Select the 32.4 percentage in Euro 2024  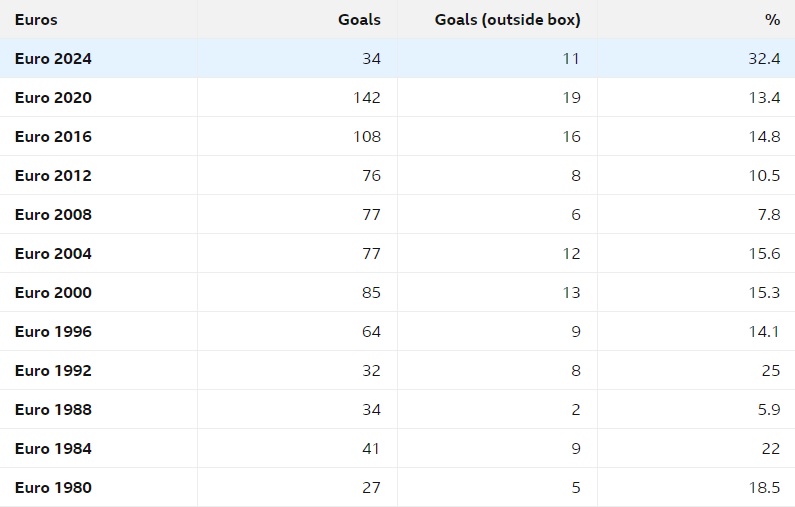(764, 59)
